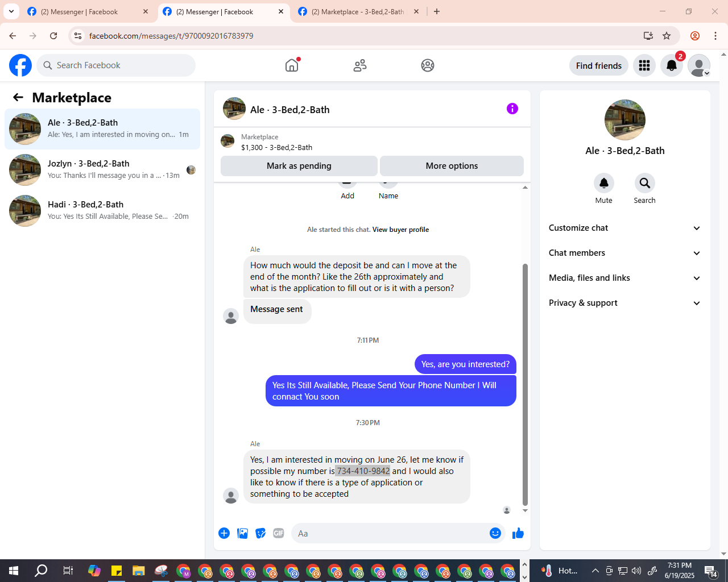The width and height of the screenshot is (728, 582).
Task: Click chat scrollbar down arrow
Action: [525, 510]
